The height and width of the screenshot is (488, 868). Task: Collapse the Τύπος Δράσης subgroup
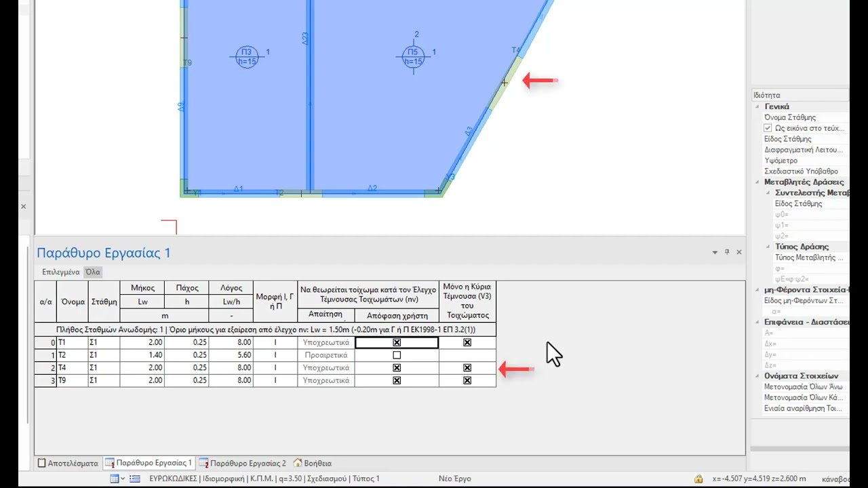click(x=768, y=247)
